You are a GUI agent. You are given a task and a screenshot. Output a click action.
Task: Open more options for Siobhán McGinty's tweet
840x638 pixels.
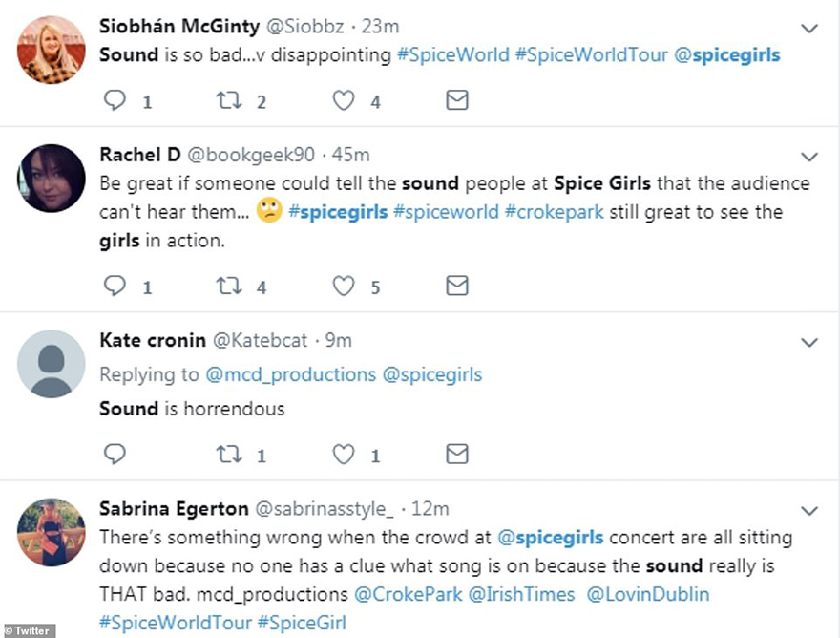point(809,29)
